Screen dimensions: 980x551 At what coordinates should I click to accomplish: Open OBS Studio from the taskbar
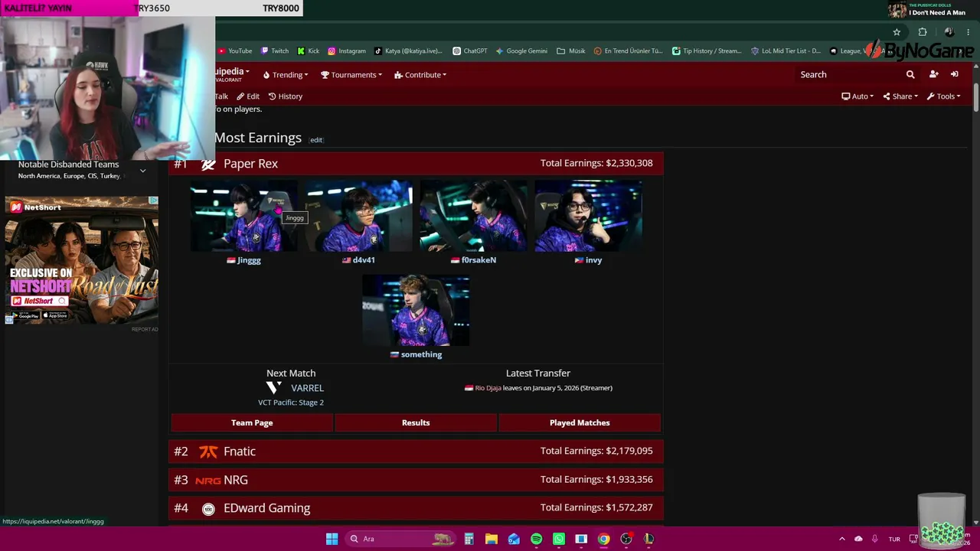point(626,539)
